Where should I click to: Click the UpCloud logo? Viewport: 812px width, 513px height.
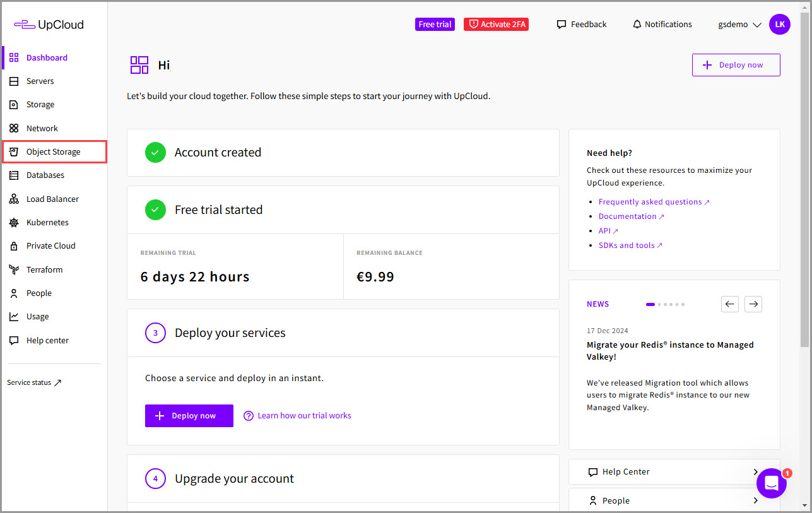[49, 25]
